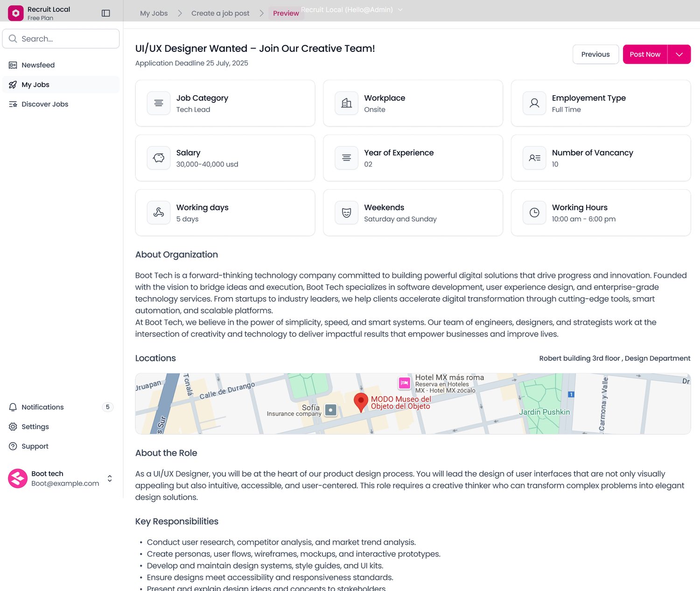Click the search magnifier icon
This screenshot has width=700, height=591.
13,39
